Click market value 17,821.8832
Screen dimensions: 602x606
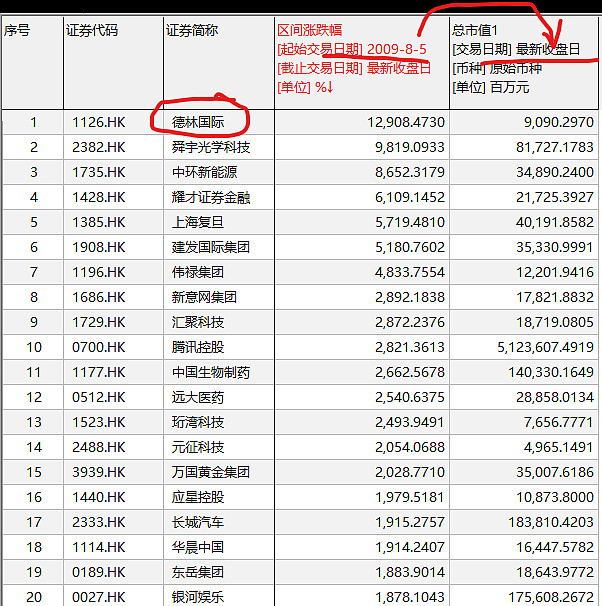pyautogui.click(x=554, y=297)
